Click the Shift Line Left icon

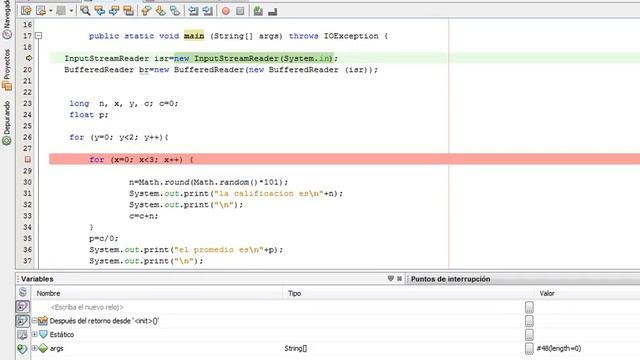tap(193, 11)
